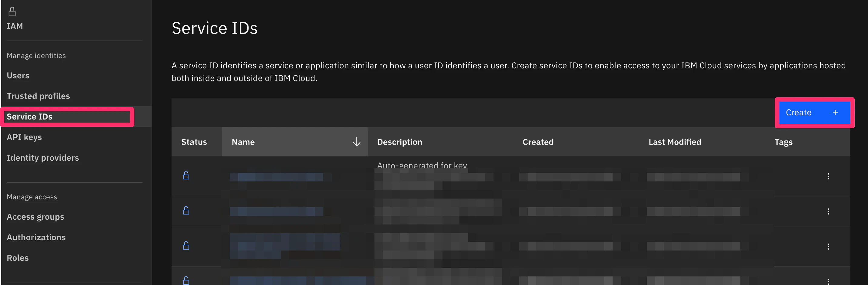Viewport: 868px width, 285px height.
Task: Open the service ID name link in the first row
Action: pos(276,177)
